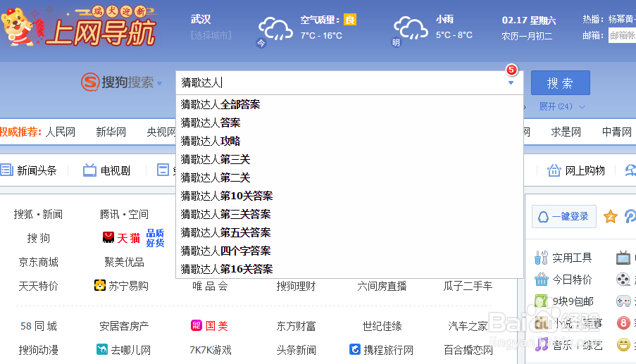Image resolution: width=636 pixels, height=364 pixels.
Task: Open 去哪儿网 link with camel logo
Action: point(123,349)
